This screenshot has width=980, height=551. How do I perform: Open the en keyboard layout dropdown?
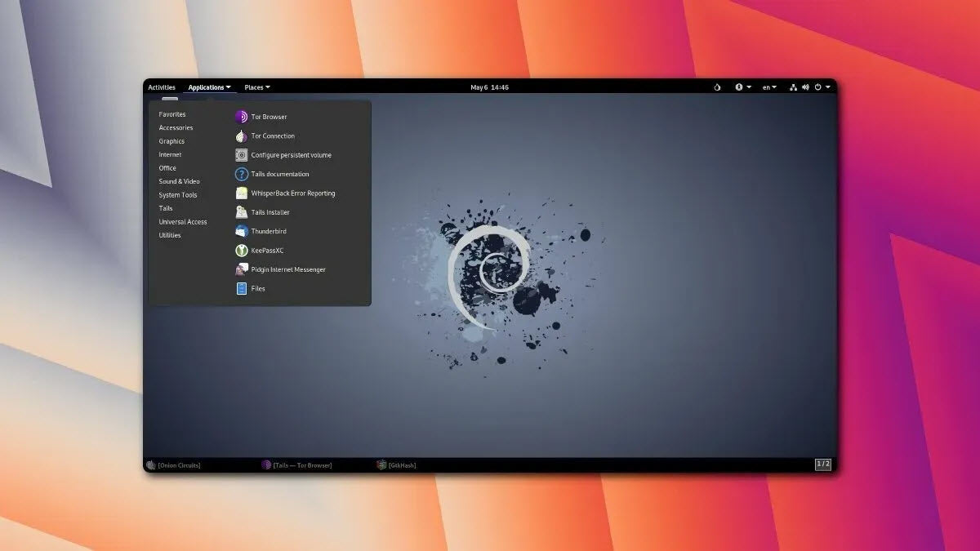click(x=768, y=87)
